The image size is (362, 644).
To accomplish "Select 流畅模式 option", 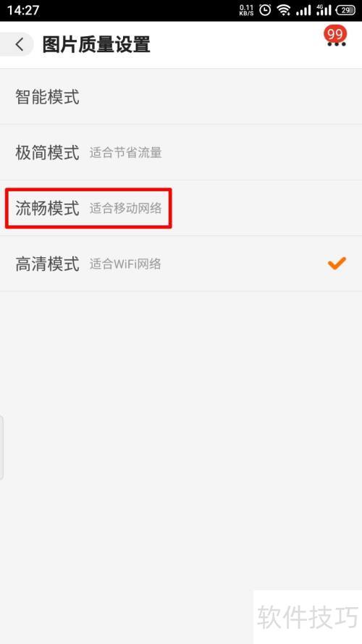I will click(181, 208).
